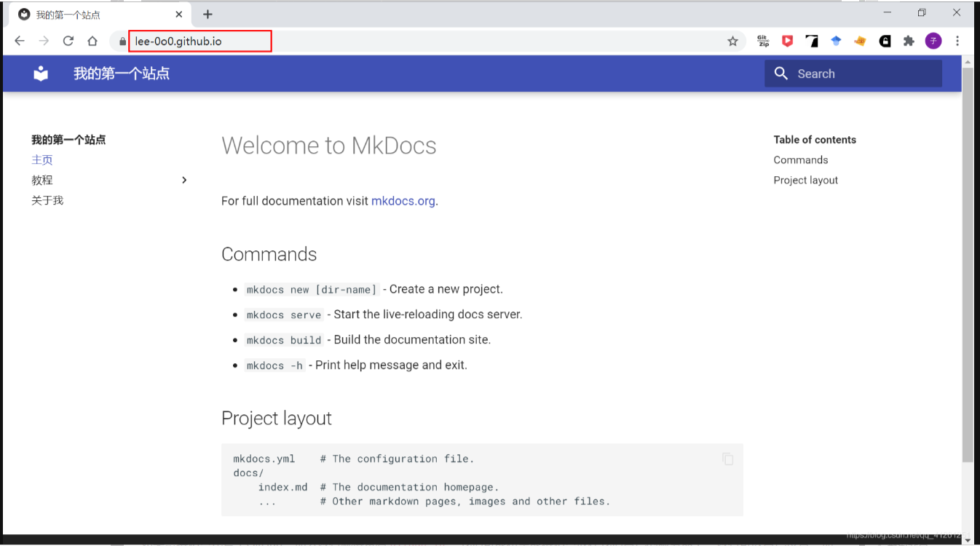Click the 'mkdocs -h' code text
Screen dimensions: 980x546
coord(274,365)
